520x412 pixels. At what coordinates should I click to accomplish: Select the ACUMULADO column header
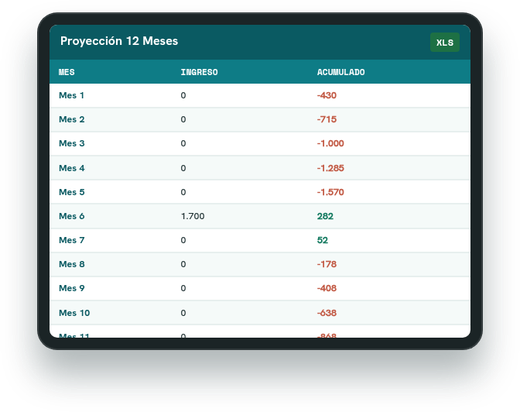coord(341,72)
